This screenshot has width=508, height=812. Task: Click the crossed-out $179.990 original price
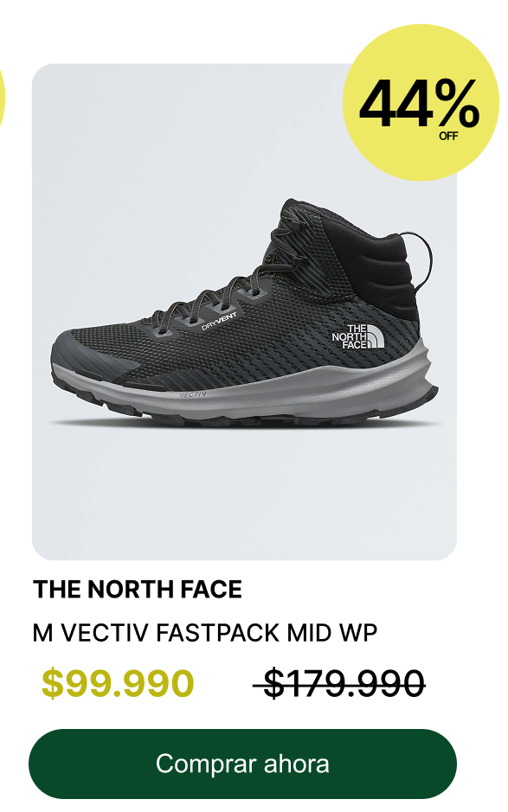coord(339,683)
